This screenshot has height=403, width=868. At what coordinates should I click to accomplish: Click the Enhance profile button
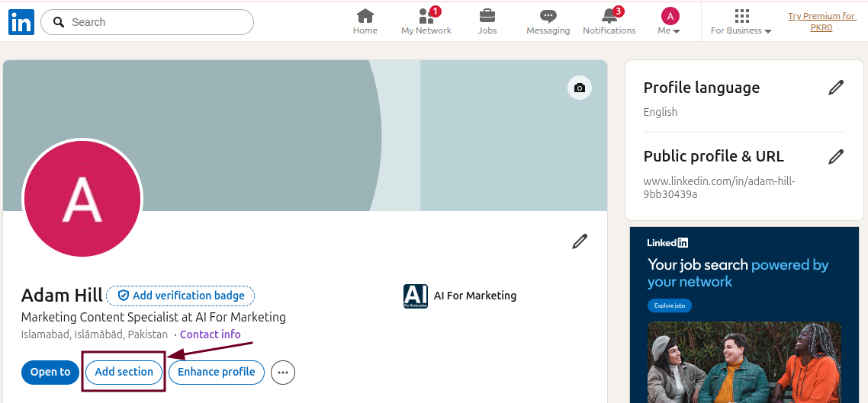(x=217, y=372)
